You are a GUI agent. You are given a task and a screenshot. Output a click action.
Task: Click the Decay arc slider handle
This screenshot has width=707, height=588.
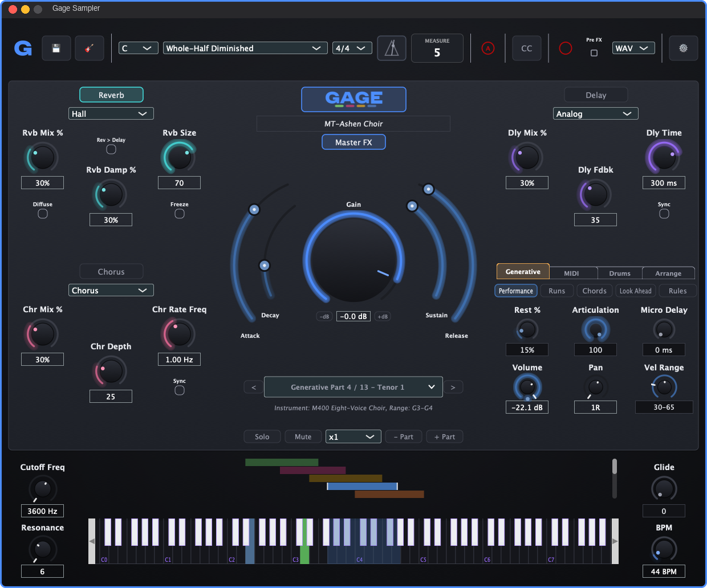coord(264,266)
